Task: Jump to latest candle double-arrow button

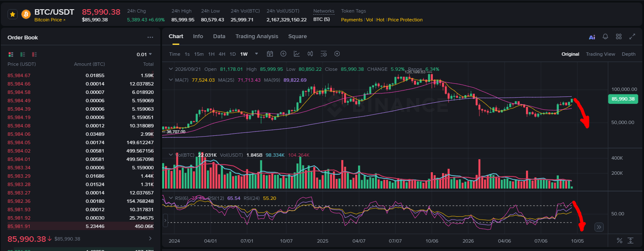Action: click(599, 227)
